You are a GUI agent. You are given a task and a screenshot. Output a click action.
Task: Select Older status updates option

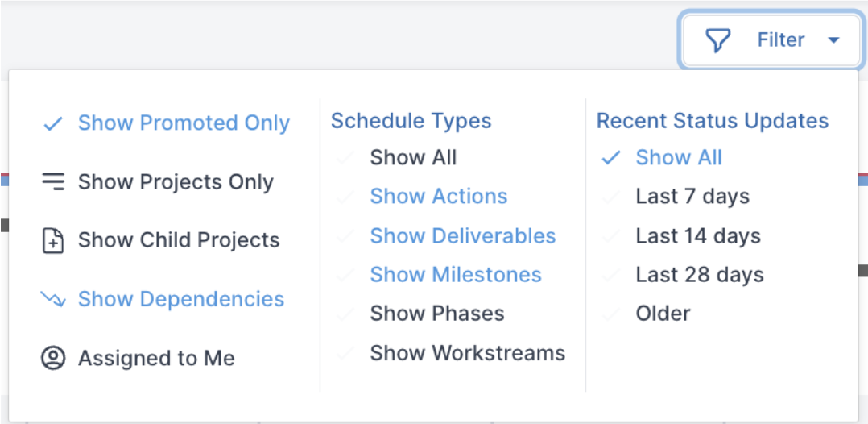pyautogui.click(x=663, y=314)
